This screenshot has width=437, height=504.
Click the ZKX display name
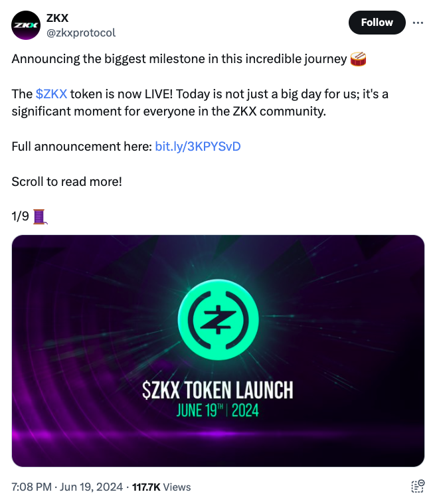57,18
